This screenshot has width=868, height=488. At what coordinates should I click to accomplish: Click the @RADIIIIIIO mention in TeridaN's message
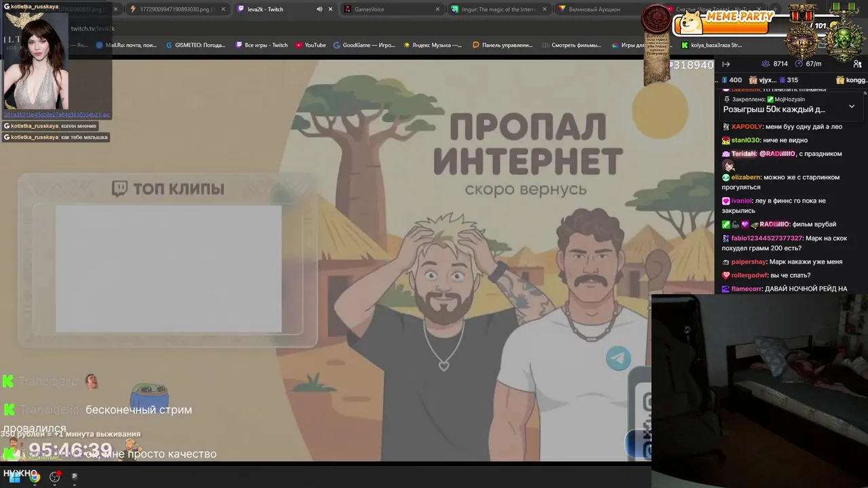pos(777,154)
